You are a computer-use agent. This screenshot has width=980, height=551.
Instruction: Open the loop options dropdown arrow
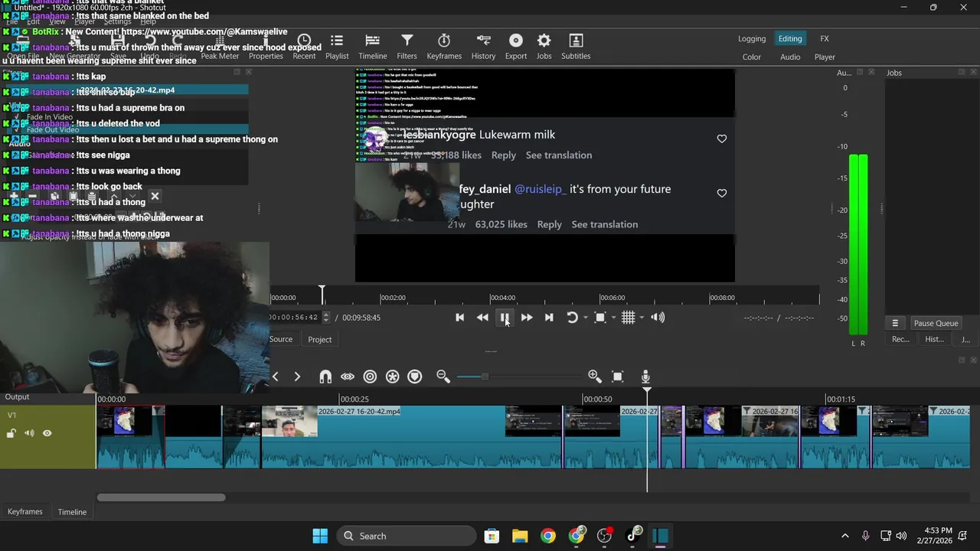click(x=586, y=318)
